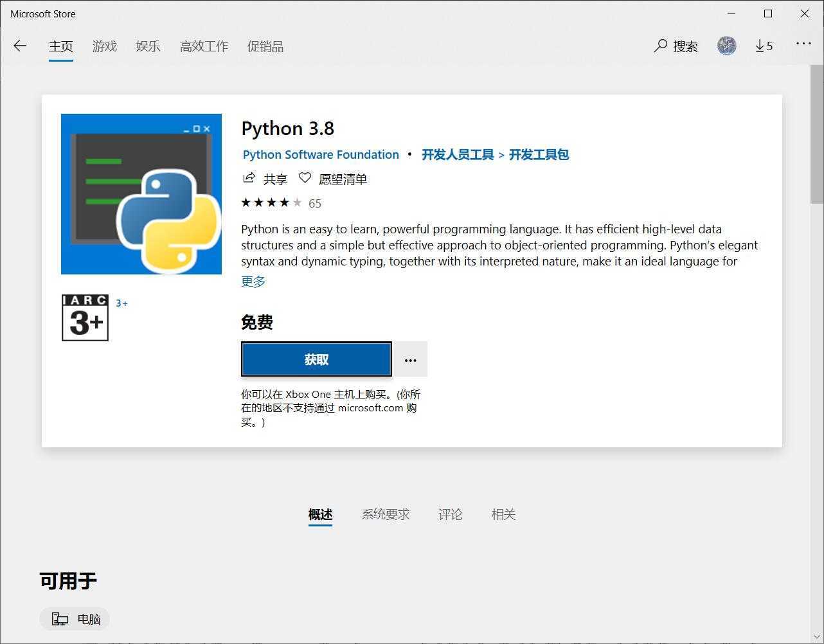Open the 开发人员工具 > 开发工具包 category link
Image resolution: width=824 pixels, height=644 pixels.
(x=495, y=154)
